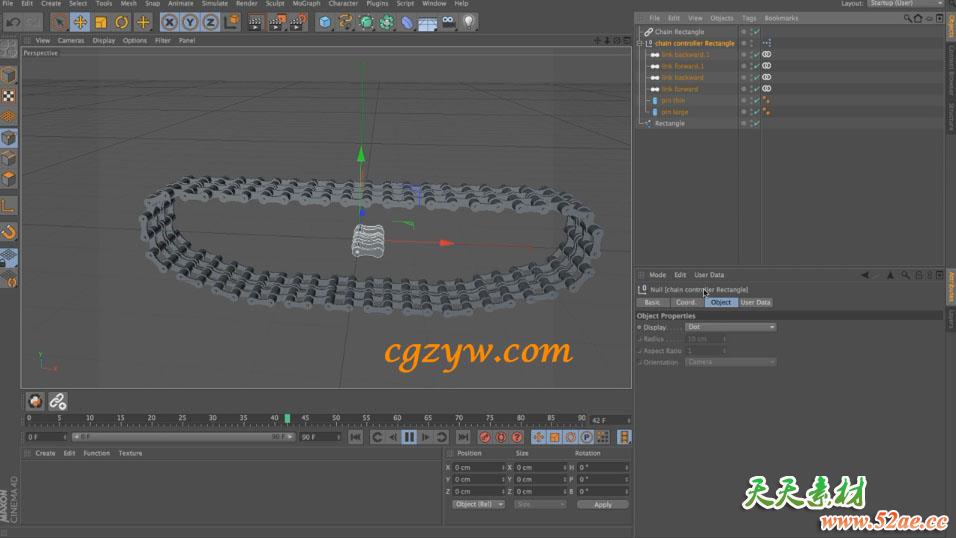Toggle Y axis lock
Image resolution: width=956 pixels, height=538 pixels.
[x=190, y=23]
